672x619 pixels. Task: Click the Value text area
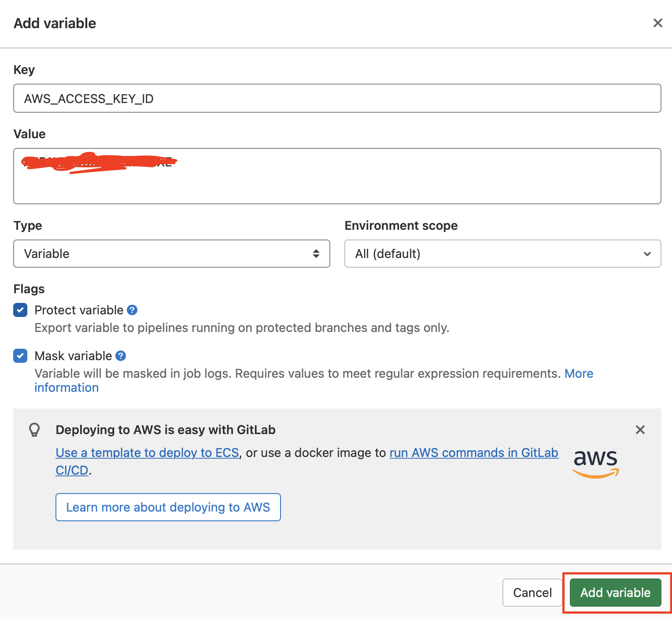click(337, 176)
